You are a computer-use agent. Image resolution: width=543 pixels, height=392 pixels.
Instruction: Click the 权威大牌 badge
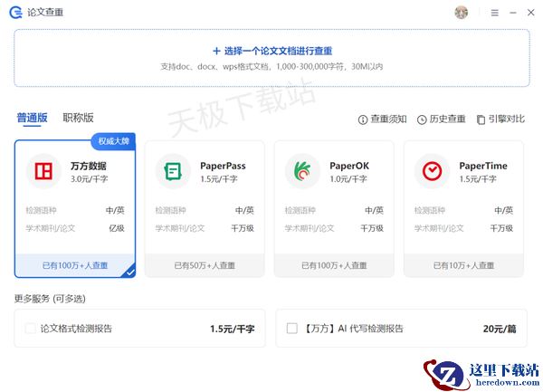[113, 141]
